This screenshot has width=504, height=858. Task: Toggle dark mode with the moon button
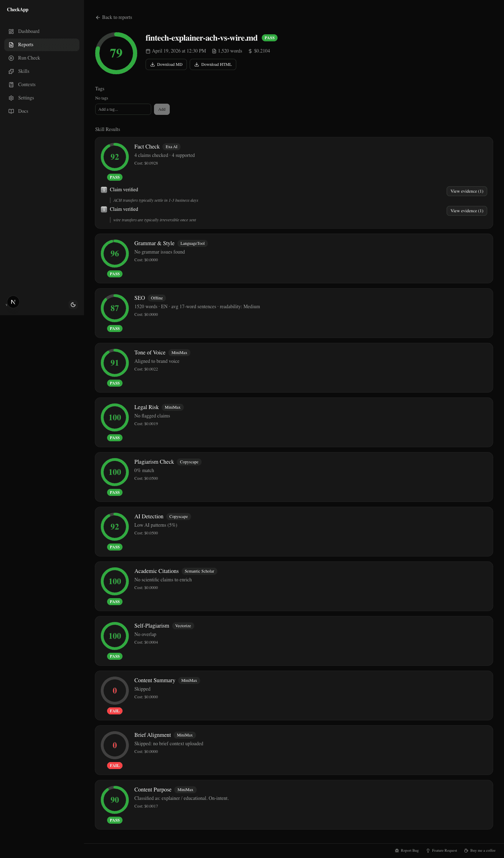point(73,305)
